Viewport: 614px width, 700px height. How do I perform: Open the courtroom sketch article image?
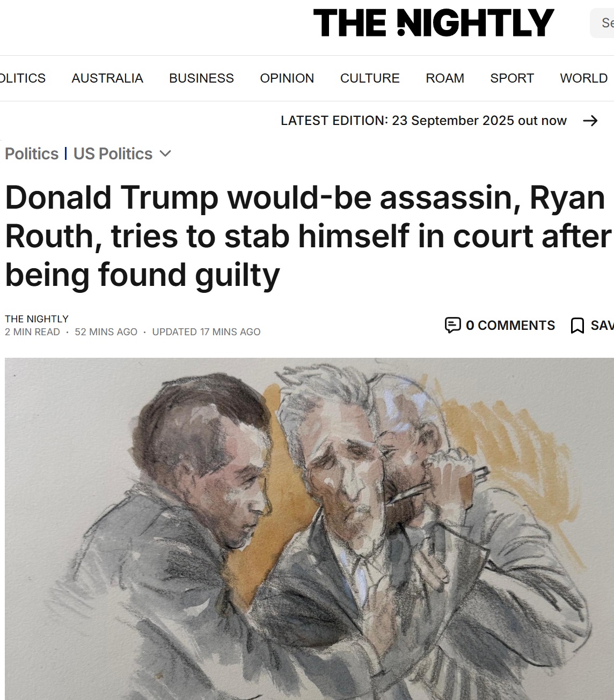tap(309, 528)
